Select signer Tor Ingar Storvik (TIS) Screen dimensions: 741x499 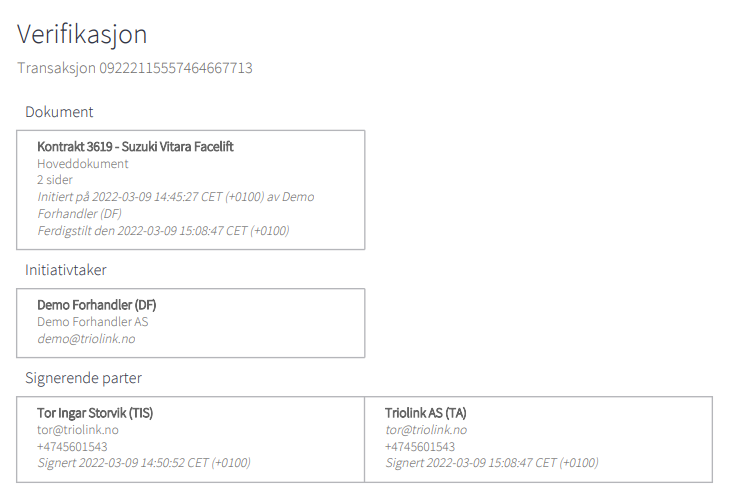point(95,413)
